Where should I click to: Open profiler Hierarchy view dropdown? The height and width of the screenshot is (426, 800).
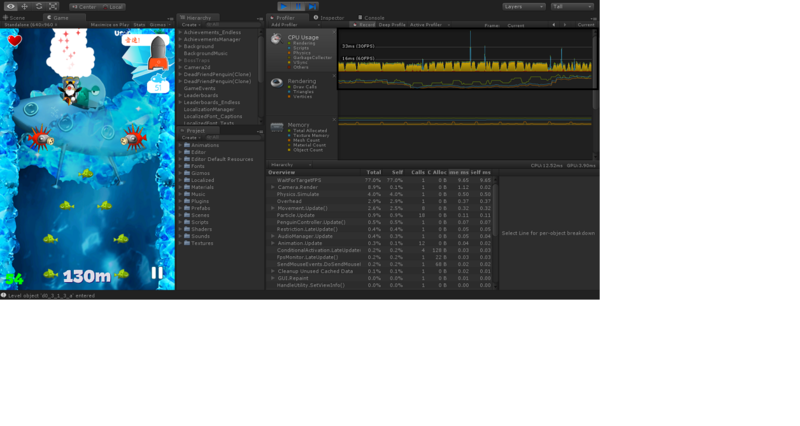tap(291, 165)
